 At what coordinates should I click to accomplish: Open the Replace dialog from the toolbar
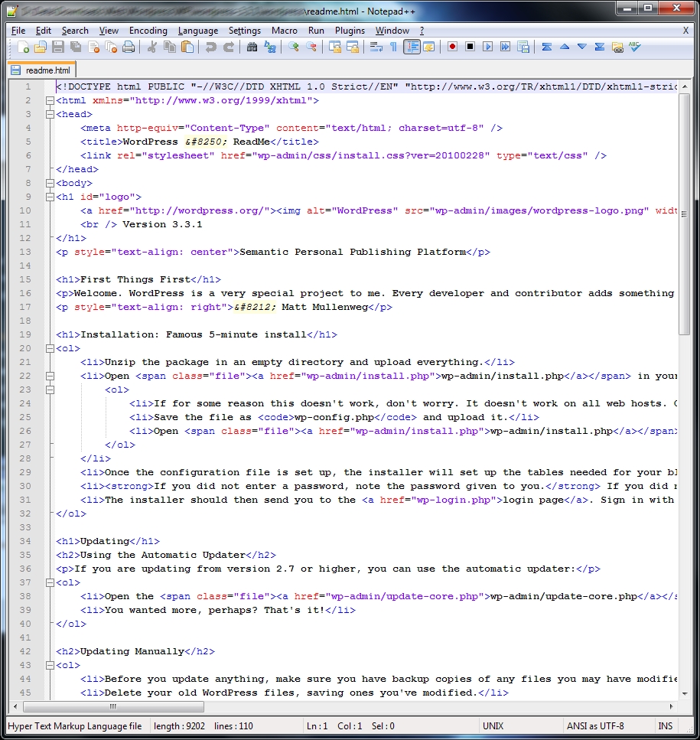(270, 47)
